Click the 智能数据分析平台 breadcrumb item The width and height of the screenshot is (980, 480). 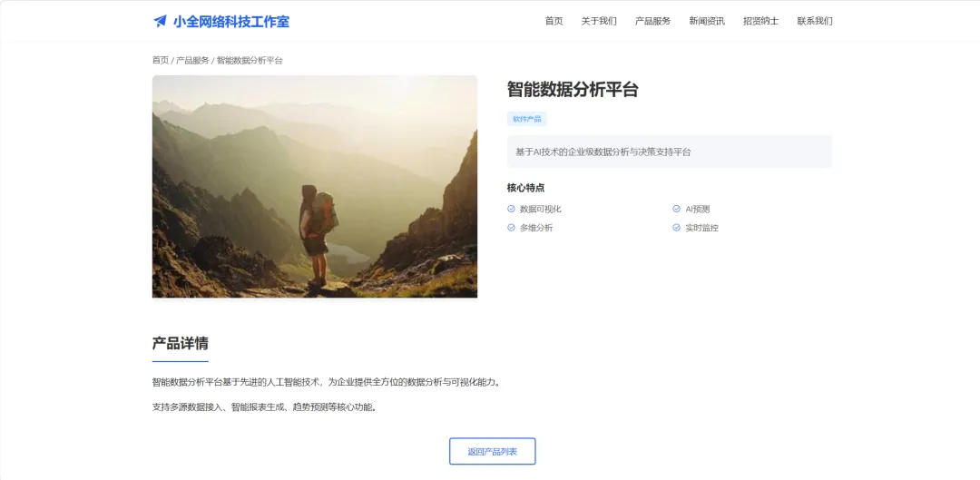[x=250, y=61]
